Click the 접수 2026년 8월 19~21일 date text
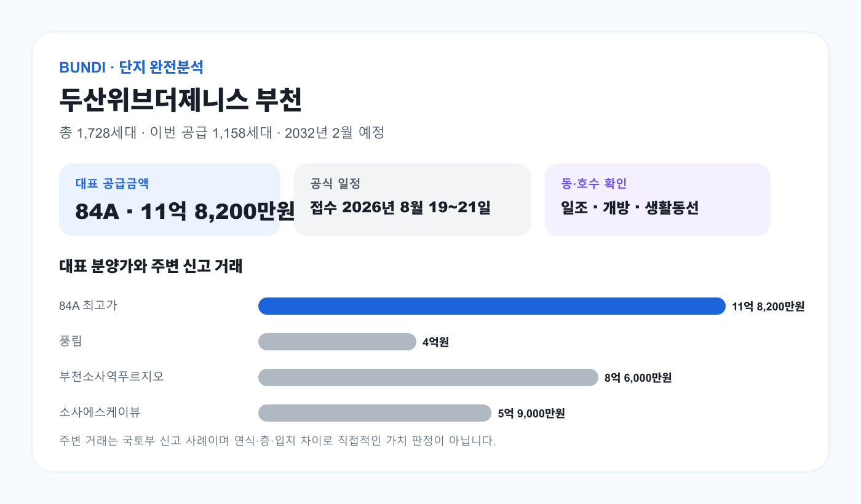The height and width of the screenshot is (504, 861). (x=400, y=208)
